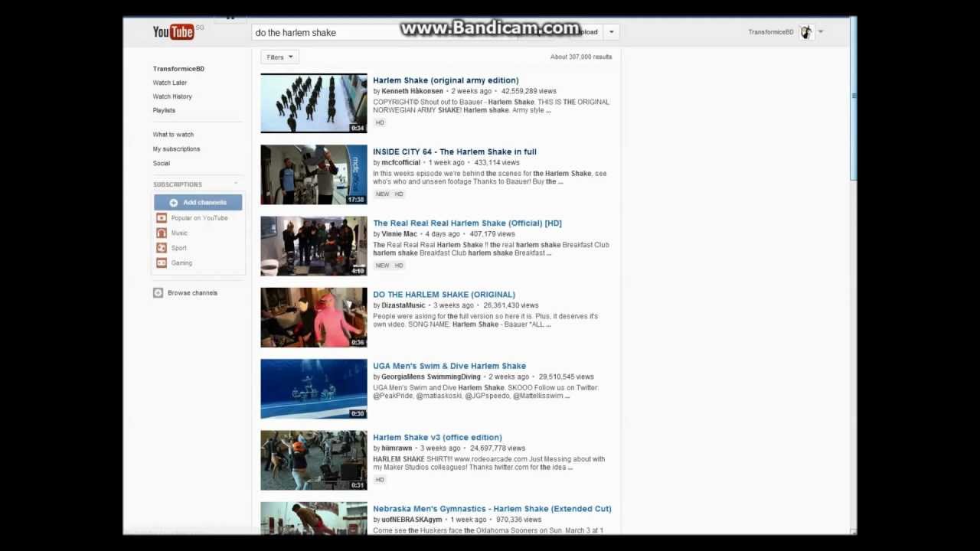Go to Watch Later in sidebar
Screen dimensions: 980x551
click(x=170, y=83)
